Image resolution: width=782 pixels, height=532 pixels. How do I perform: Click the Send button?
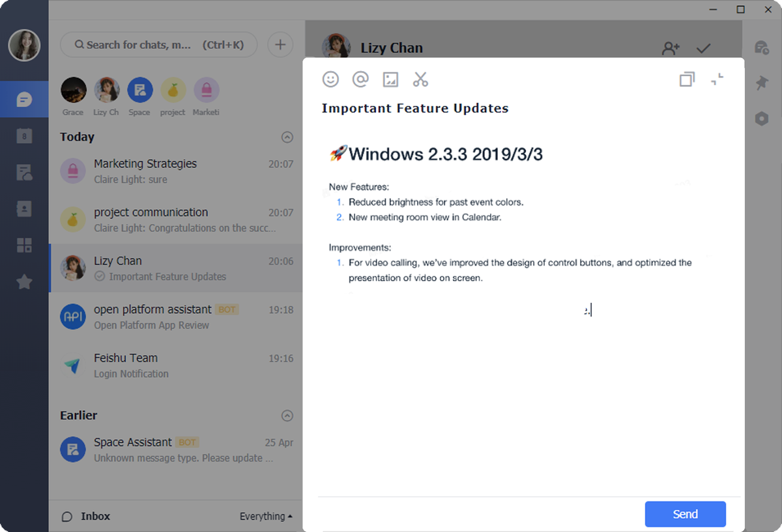tap(686, 514)
